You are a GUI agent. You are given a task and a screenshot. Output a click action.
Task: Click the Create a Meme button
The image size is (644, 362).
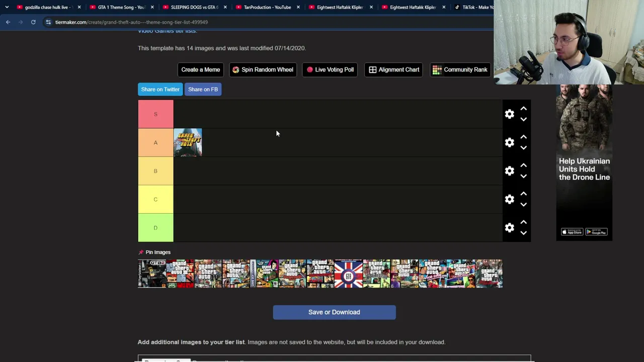(x=201, y=70)
